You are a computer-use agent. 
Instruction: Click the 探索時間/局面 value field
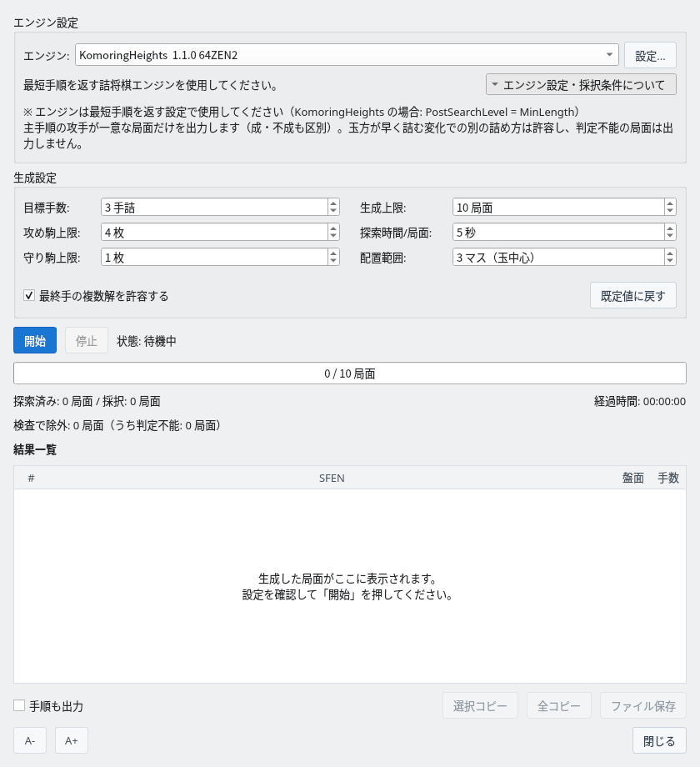coord(558,232)
